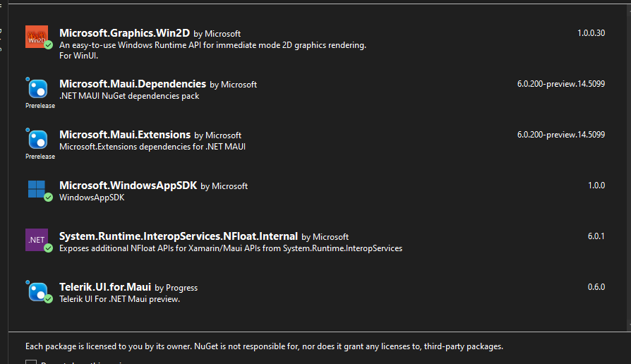This screenshot has height=364, width=631.
Task: Click the Prerelease label under Maui.Dependencies
Action: coord(40,106)
